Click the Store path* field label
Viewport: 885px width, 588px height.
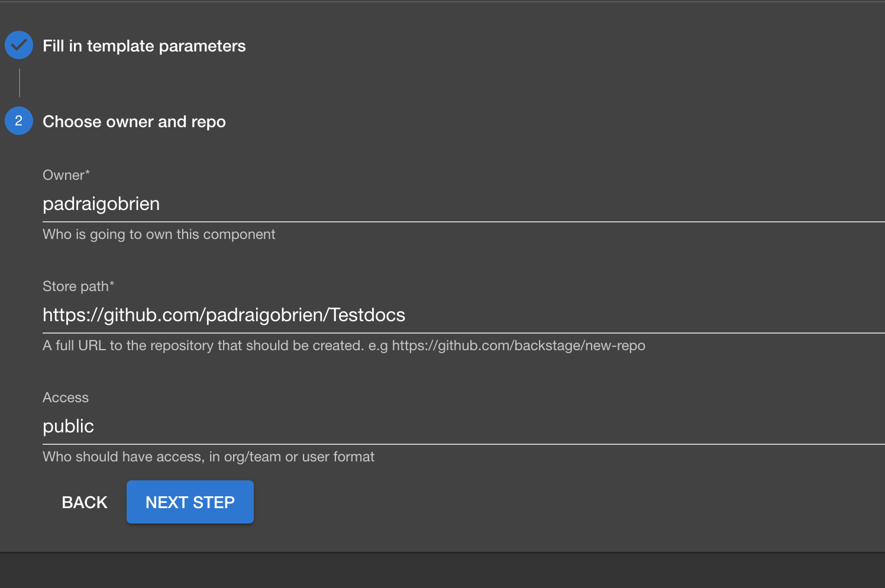click(78, 286)
